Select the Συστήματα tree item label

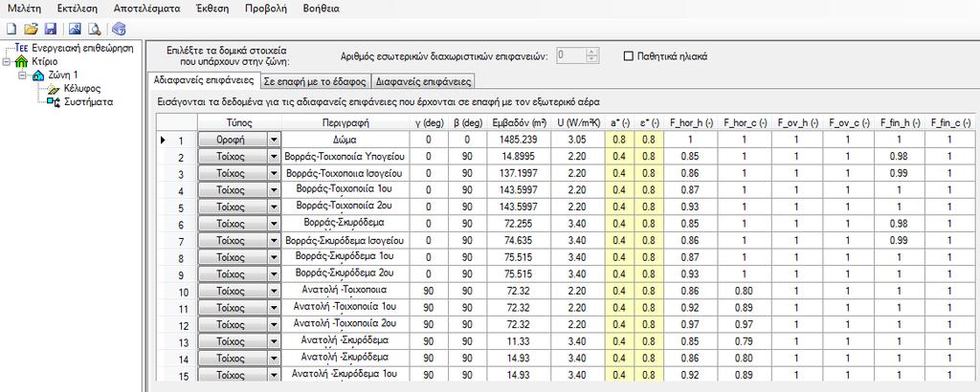[88, 101]
